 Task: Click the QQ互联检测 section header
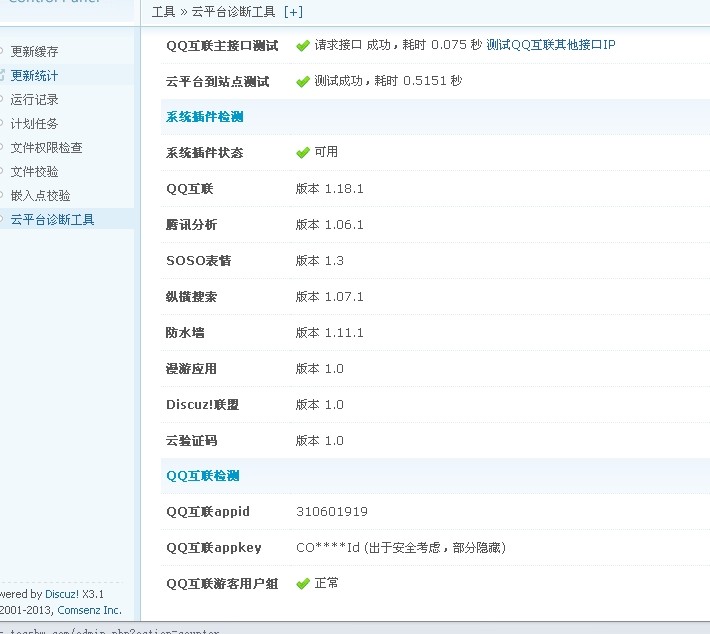(x=202, y=476)
